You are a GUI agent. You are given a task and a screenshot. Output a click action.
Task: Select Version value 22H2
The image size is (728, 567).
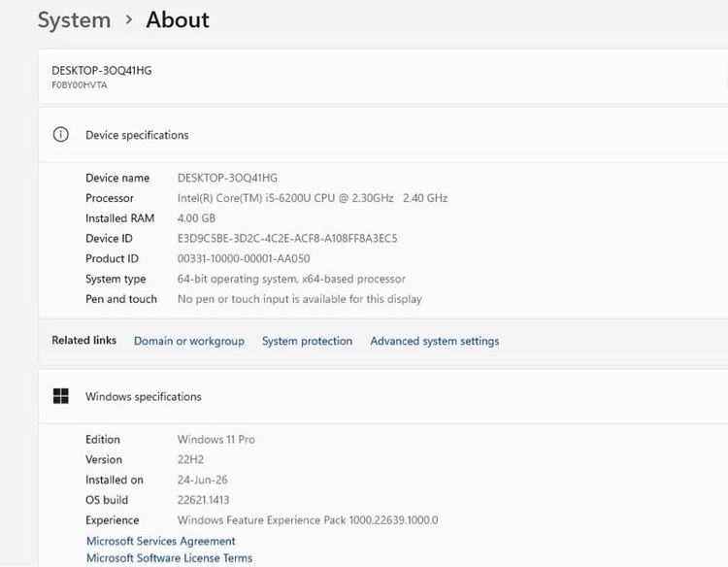click(x=190, y=459)
